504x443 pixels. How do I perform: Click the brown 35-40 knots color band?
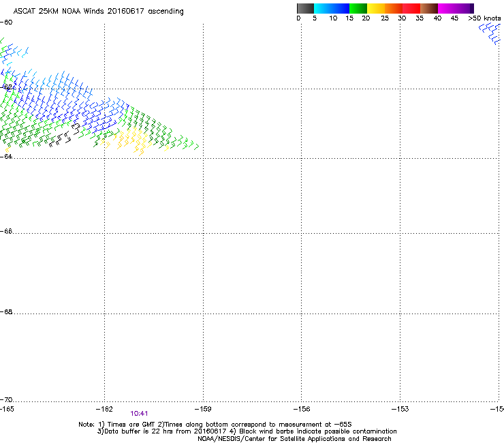429,8
